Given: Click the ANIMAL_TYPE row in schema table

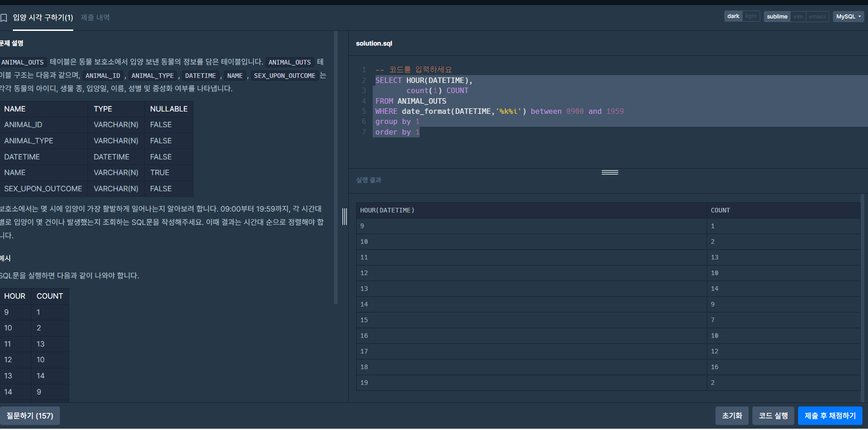Looking at the screenshot, I should (96, 141).
